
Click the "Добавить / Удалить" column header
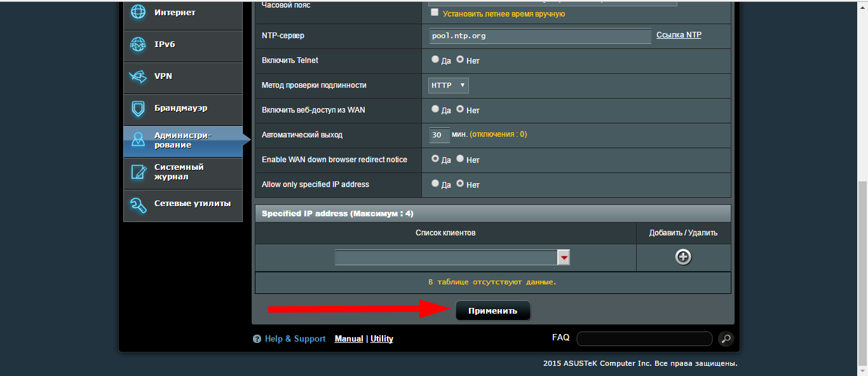tap(683, 233)
